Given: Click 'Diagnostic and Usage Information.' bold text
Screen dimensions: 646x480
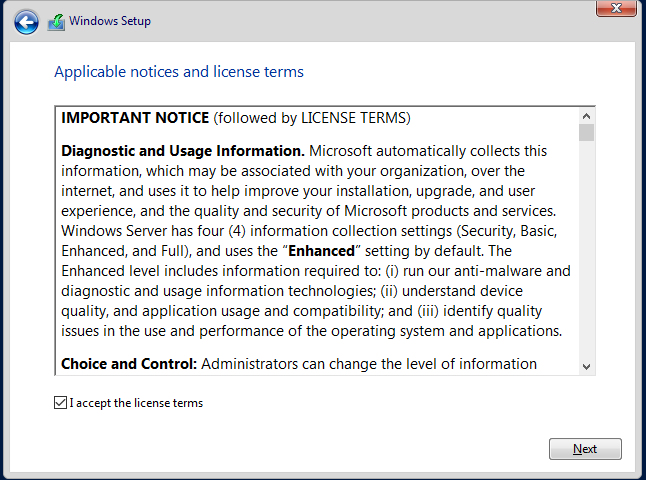Looking at the screenshot, I should pyautogui.click(x=183, y=151).
